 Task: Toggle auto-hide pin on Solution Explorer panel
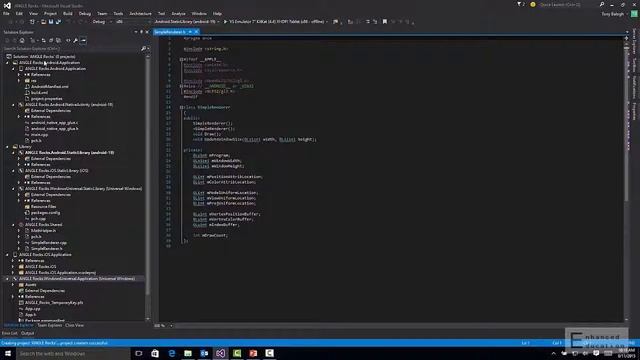tap(141, 32)
